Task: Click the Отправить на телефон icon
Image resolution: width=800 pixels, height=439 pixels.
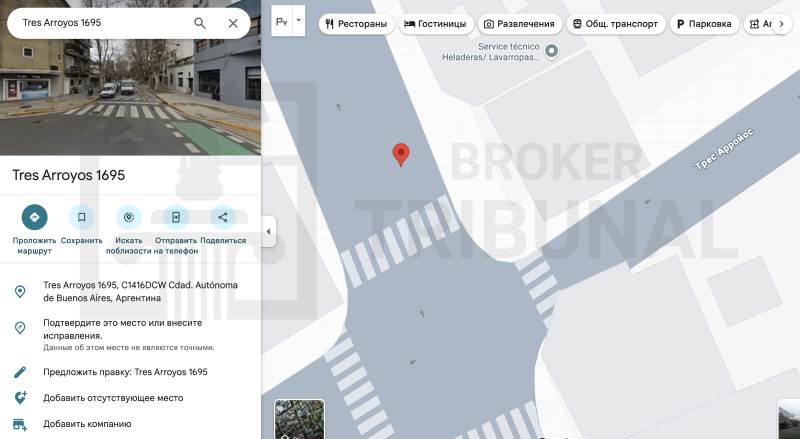Action: click(x=176, y=217)
